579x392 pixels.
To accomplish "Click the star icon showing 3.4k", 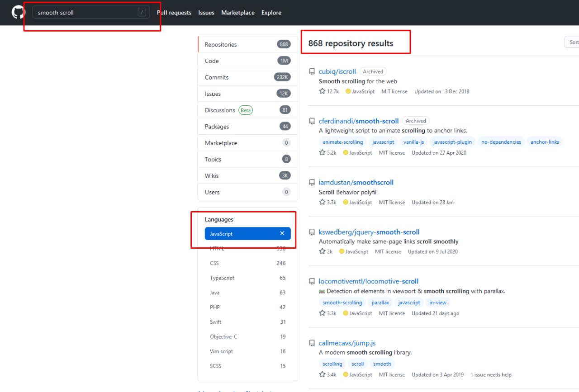I will 322,374.
